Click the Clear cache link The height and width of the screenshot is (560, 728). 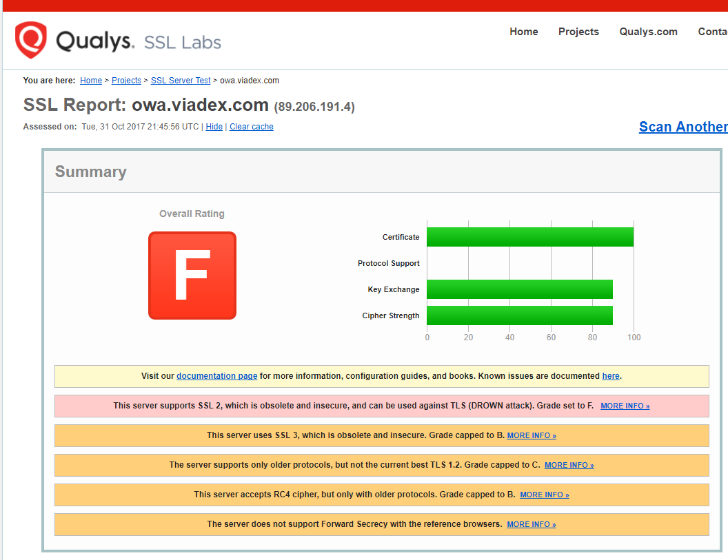[x=251, y=127]
